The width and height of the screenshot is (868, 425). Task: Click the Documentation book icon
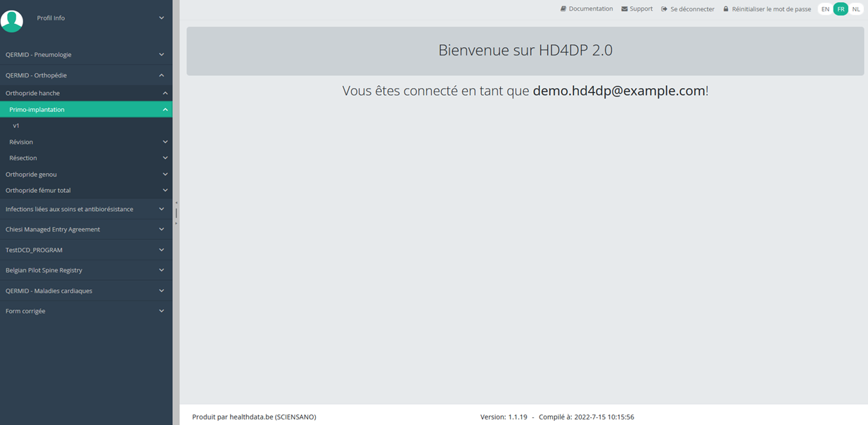(x=563, y=9)
